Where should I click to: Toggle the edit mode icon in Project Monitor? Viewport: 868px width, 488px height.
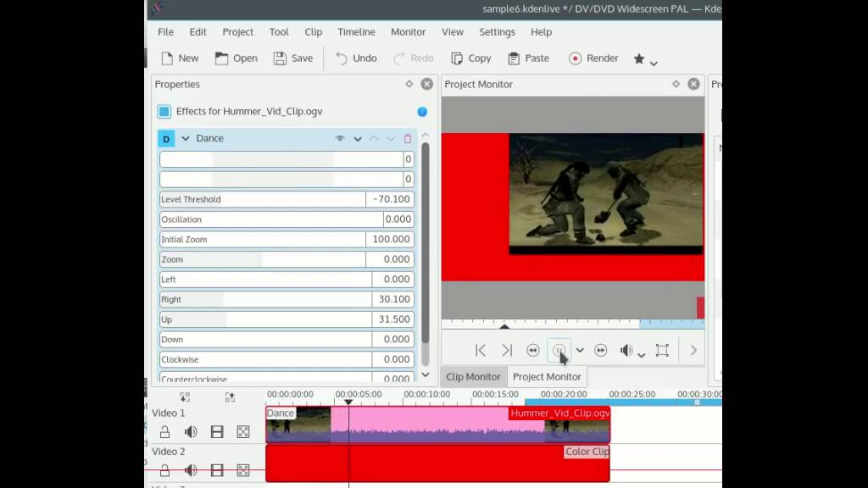click(662, 350)
